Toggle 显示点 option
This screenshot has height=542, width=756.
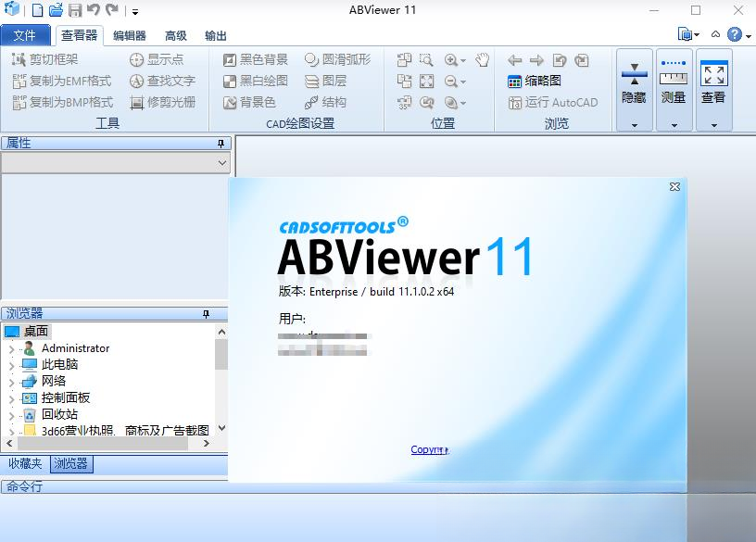pyautogui.click(x=157, y=59)
